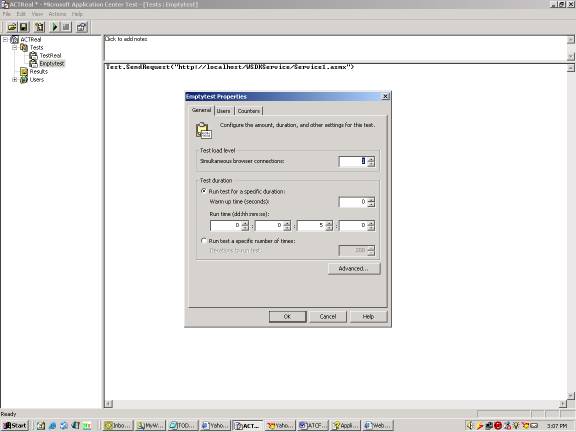Click the Save project toolbar icon
576x432 pixels.
(x=24, y=27)
